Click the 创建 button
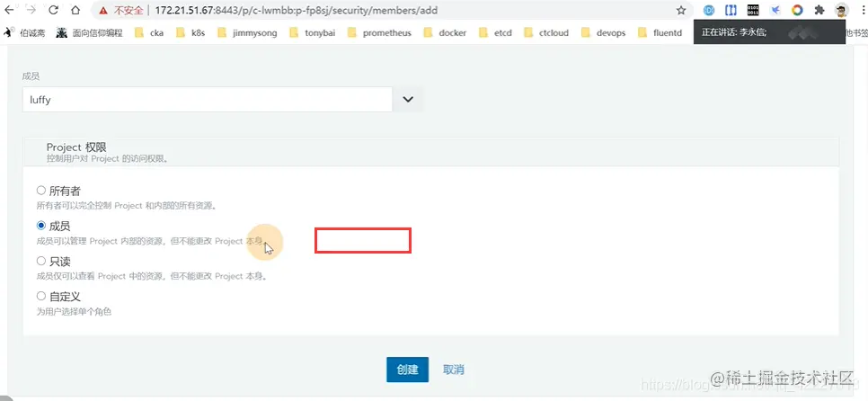This screenshot has height=401, width=868. pyautogui.click(x=407, y=370)
